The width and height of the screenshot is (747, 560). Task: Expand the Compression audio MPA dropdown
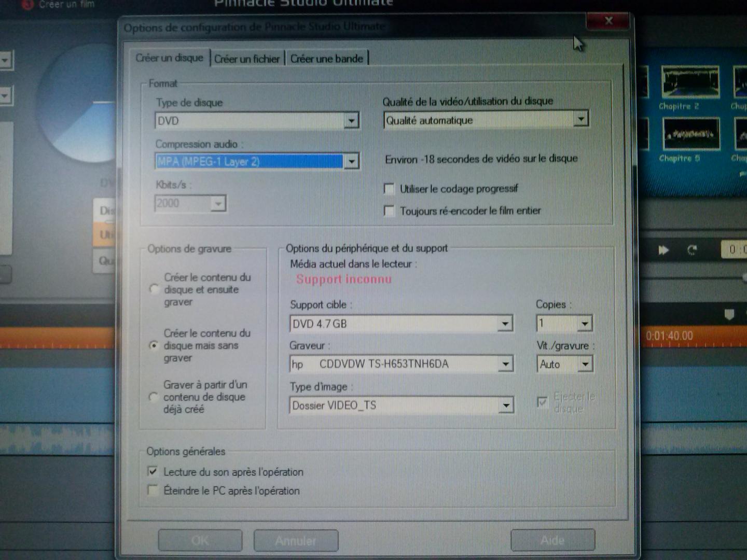pyautogui.click(x=257, y=161)
